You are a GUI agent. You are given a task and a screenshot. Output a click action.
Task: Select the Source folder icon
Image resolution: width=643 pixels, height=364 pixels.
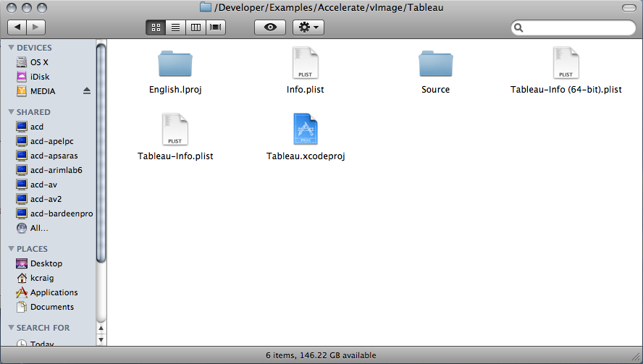coord(435,64)
